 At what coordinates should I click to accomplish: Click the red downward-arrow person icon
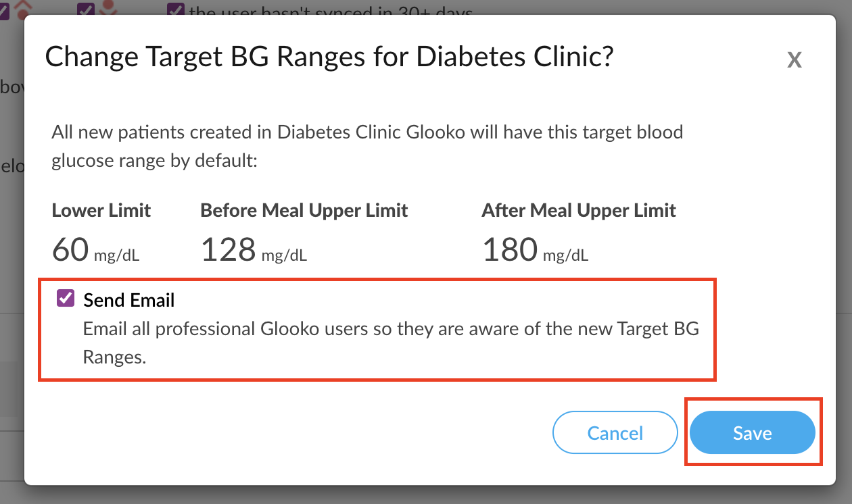point(107,8)
